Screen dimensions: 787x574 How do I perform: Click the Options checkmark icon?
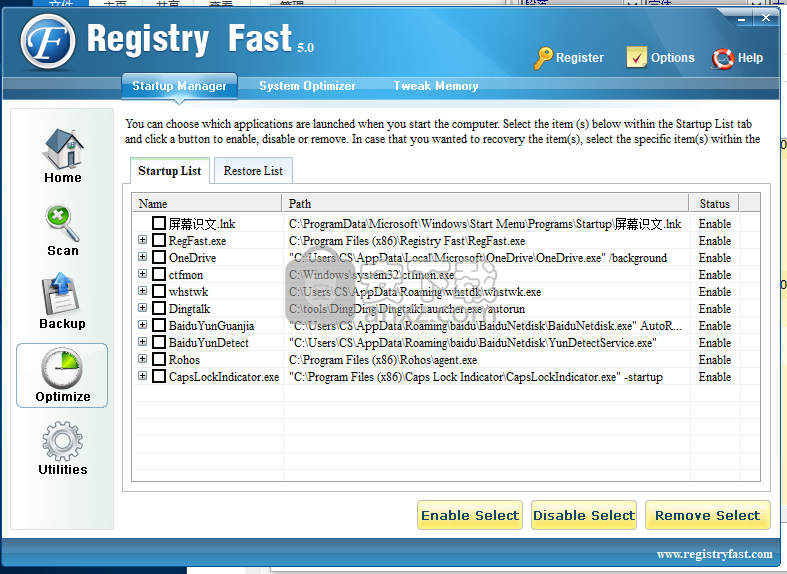[636, 57]
